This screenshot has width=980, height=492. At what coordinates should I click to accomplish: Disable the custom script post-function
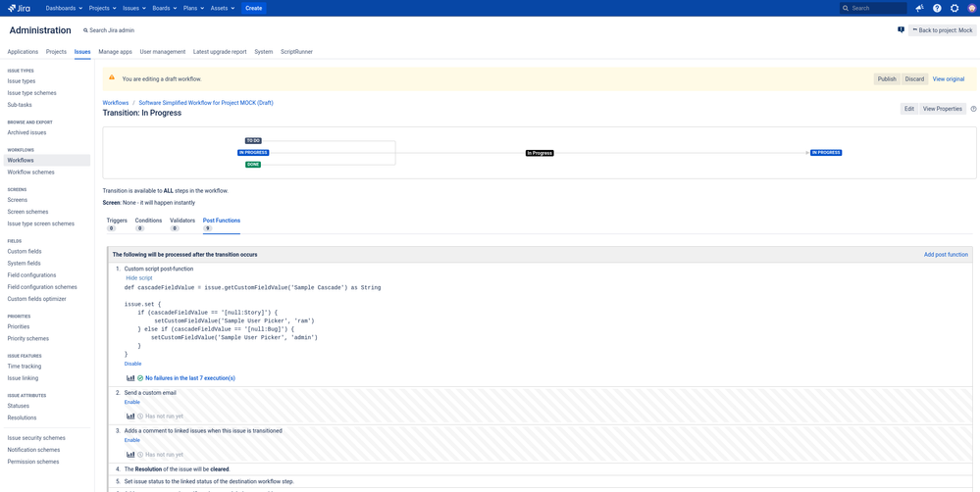coord(132,364)
